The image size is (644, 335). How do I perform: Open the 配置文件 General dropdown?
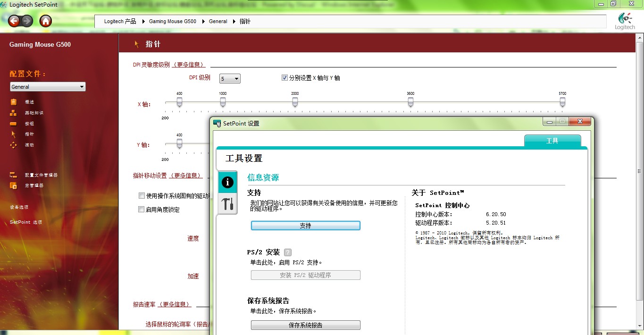coord(48,87)
